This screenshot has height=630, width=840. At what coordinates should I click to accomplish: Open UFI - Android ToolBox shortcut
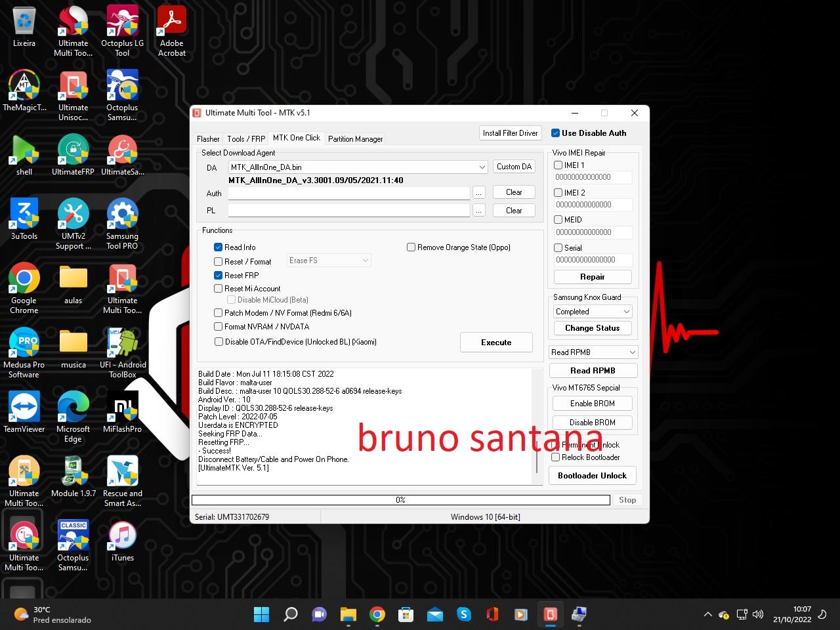[122, 353]
